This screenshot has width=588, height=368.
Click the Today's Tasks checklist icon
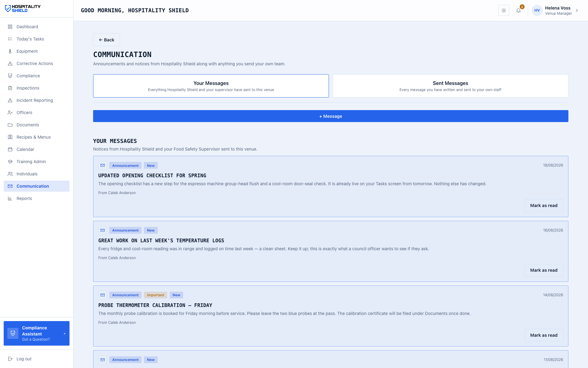(x=10, y=39)
